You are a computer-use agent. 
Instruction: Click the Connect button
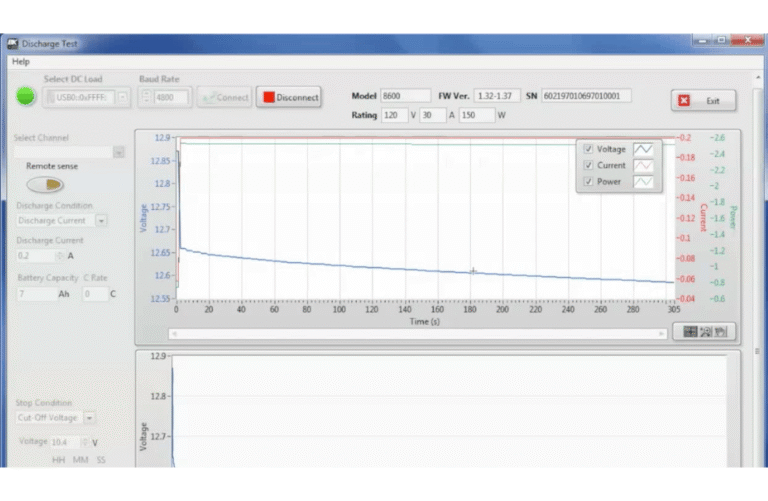point(225,97)
